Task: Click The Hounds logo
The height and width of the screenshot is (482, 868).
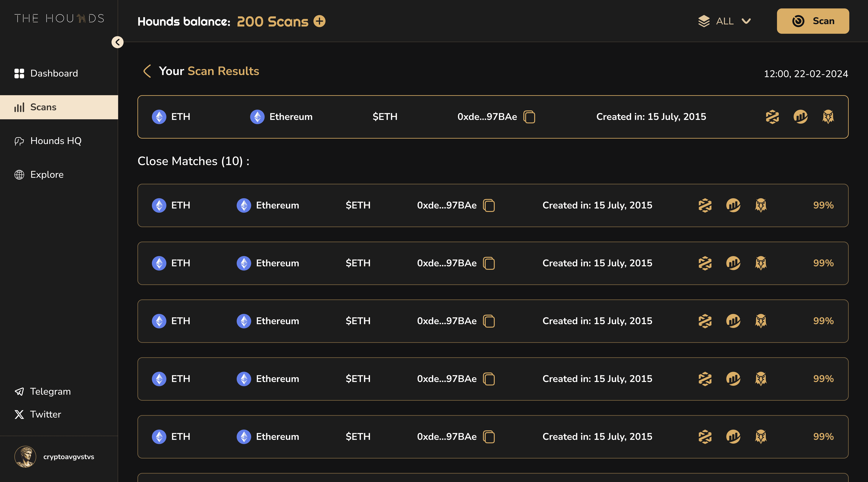Action: click(x=59, y=18)
